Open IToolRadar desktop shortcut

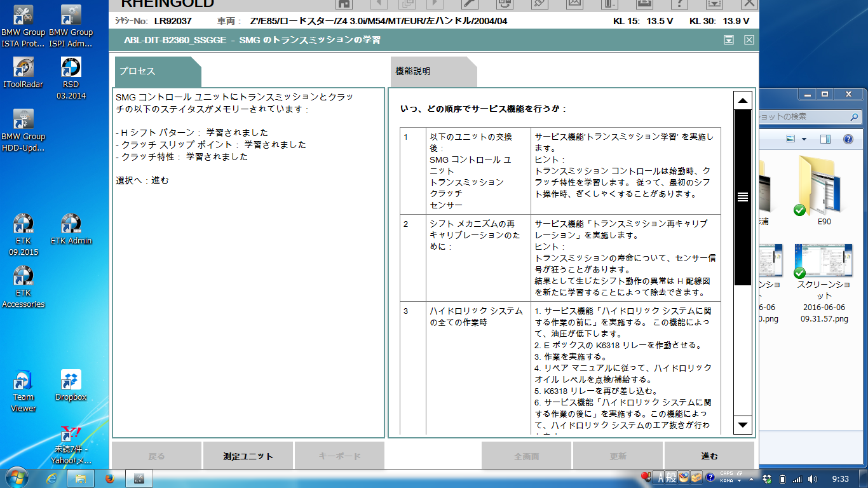click(x=24, y=73)
